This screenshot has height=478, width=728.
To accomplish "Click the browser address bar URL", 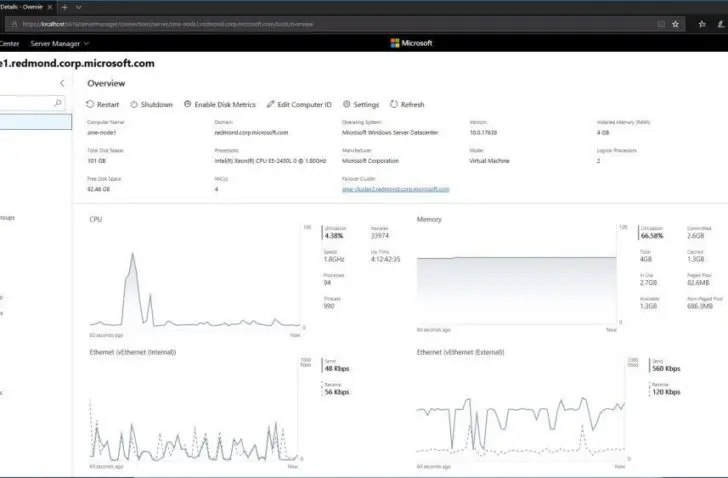I will (168, 24).
